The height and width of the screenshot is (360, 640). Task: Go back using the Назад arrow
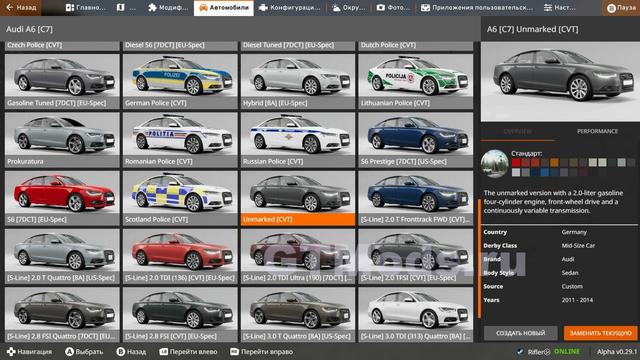(20, 7)
